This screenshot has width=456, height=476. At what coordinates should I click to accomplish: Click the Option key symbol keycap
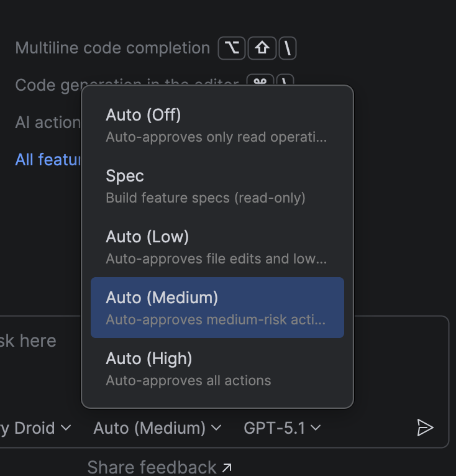232,48
